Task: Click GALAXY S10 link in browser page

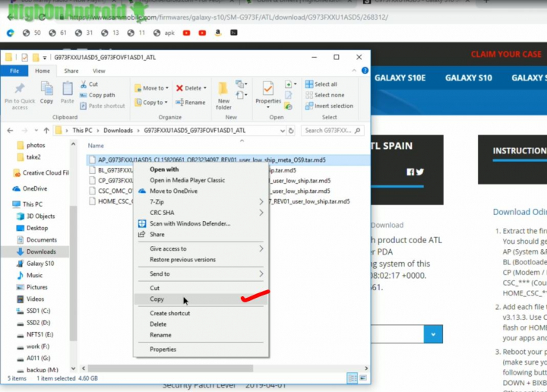Action: (x=468, y=77)
